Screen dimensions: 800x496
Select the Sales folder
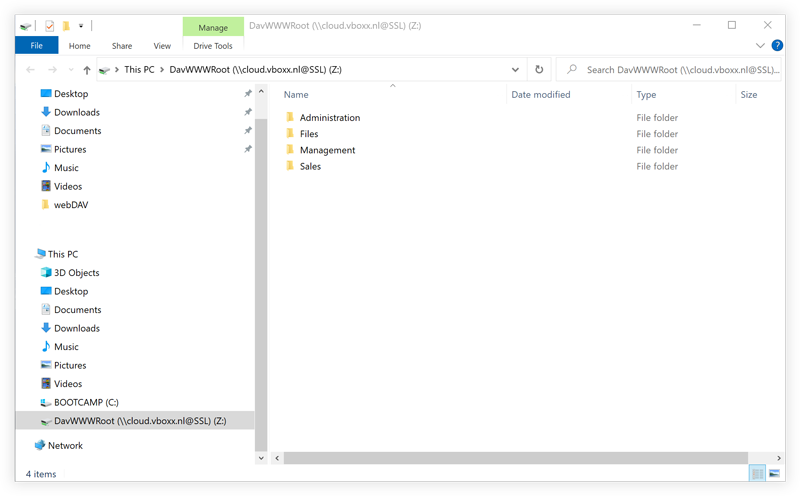coord(310,166)
